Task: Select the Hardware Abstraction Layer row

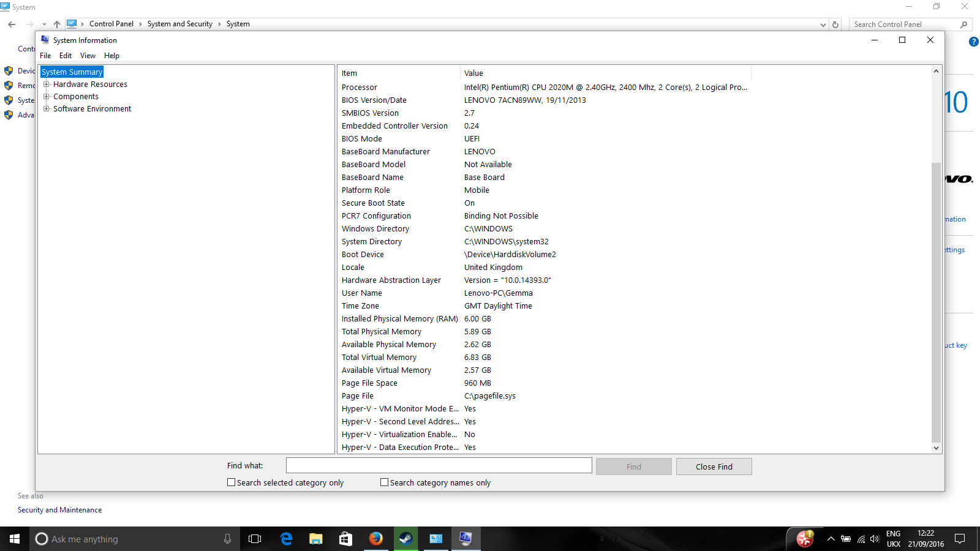Action: 545,280
